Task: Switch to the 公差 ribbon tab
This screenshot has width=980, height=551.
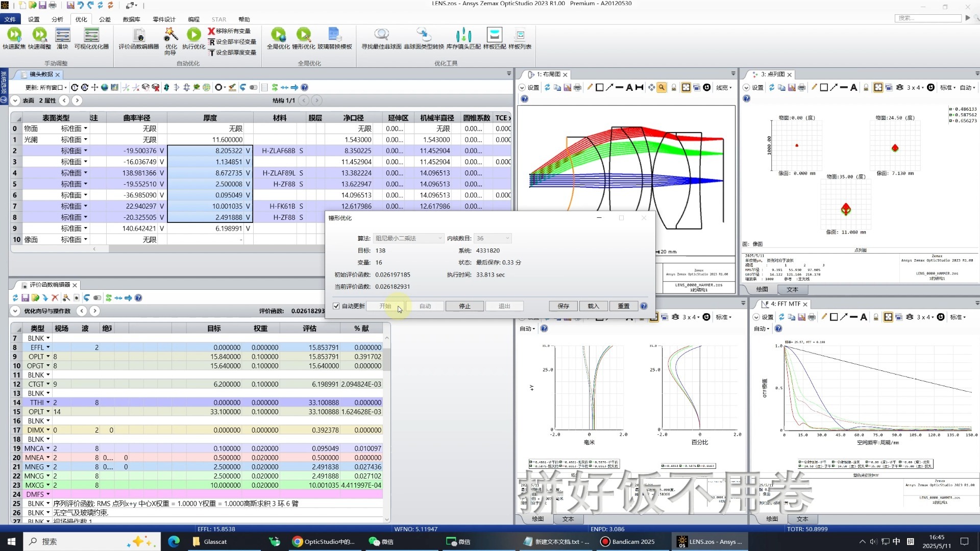Action: (x=105, y=19)
